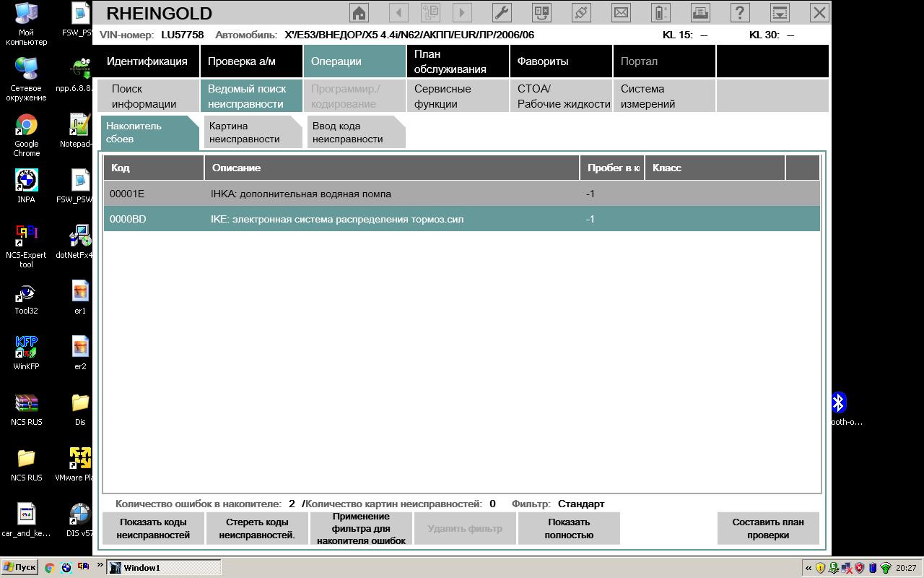Select the Dis folder on desktop
The height and width of the screenshot is (578, 924).
tap(80, 409)
